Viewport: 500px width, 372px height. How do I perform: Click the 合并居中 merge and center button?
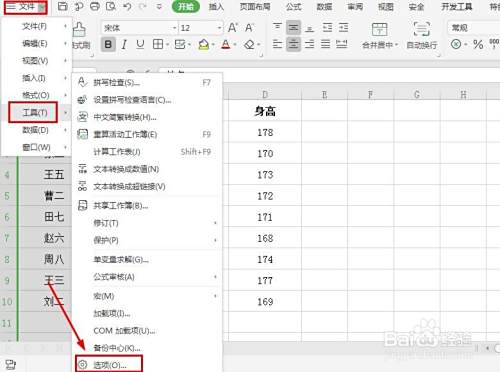click(380, 36)
